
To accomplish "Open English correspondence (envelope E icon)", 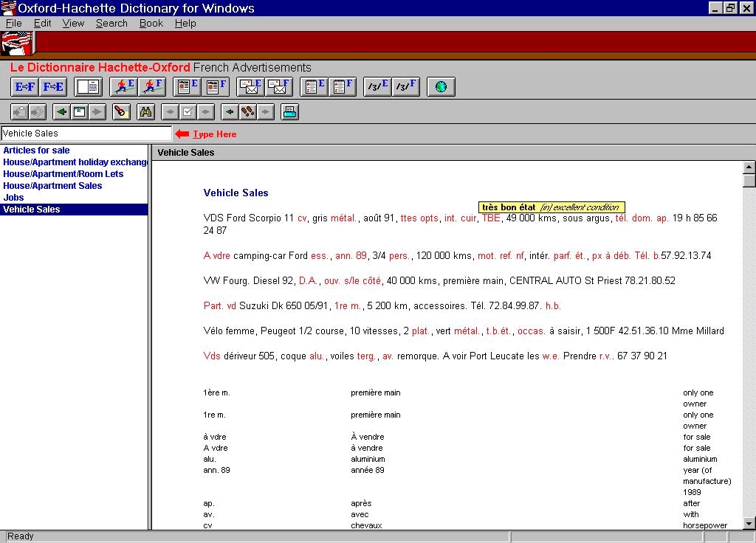I will 251,87.
